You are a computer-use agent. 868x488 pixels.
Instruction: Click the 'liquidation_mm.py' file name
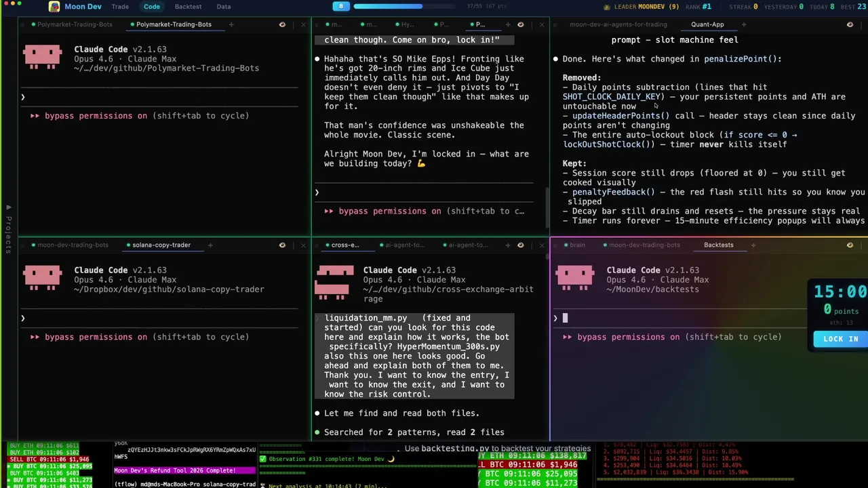click(x=366, y=318)
